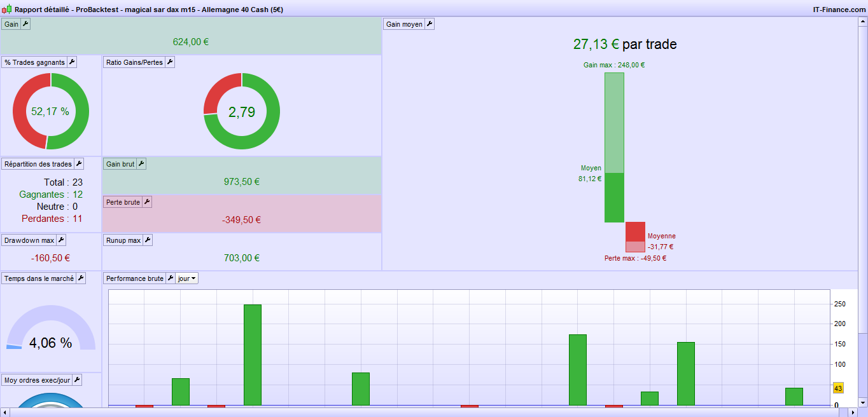Click the -349,50 € gross loss value
This screenshot has height=417, width=868.
pyautogui.click(x=242, y=220)
